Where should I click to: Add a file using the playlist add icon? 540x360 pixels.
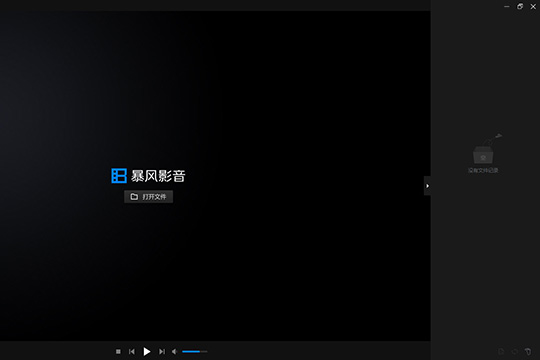pyautogui.click(x=501, y=351)
